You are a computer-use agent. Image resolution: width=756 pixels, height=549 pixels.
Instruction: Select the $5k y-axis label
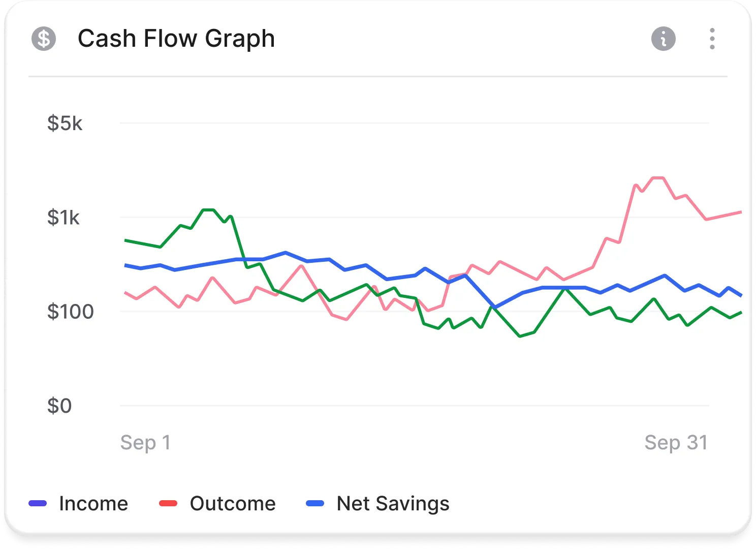click(65, 123)
